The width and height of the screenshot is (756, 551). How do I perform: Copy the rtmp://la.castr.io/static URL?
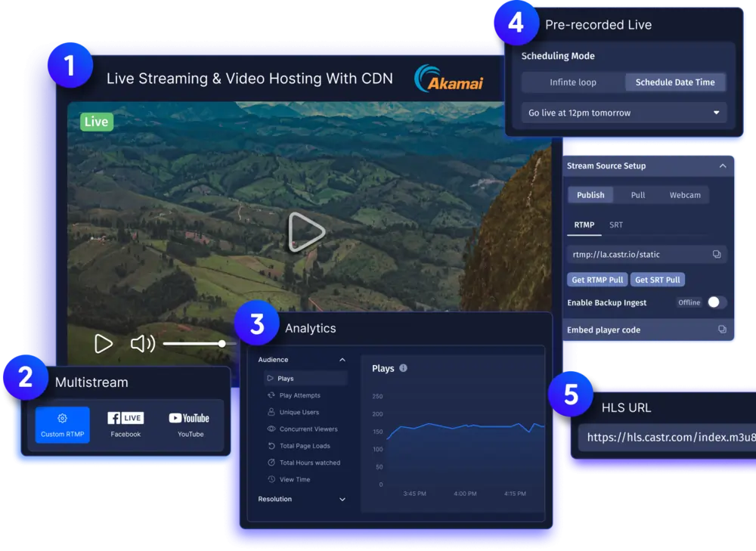point(717,254)
